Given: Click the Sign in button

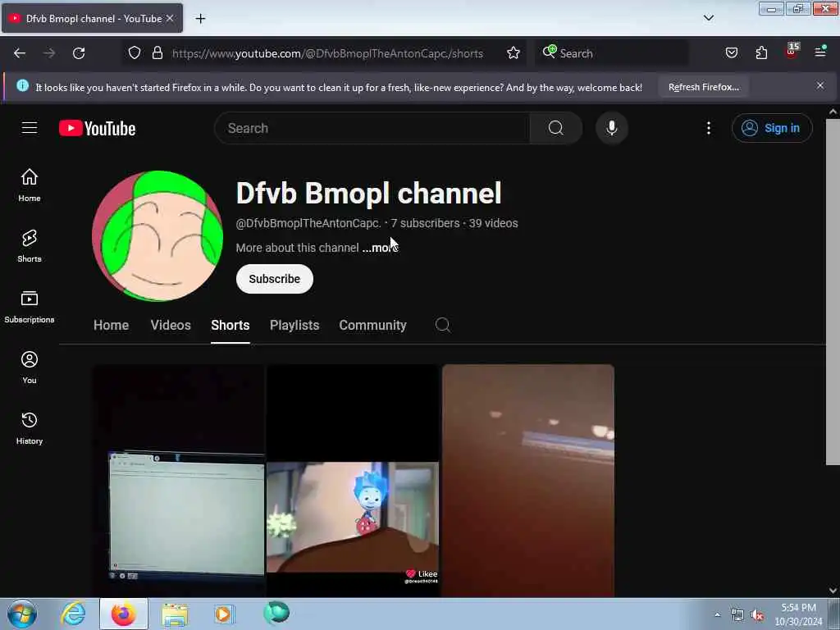Looking at the screenshot, I should coord(772,128).
